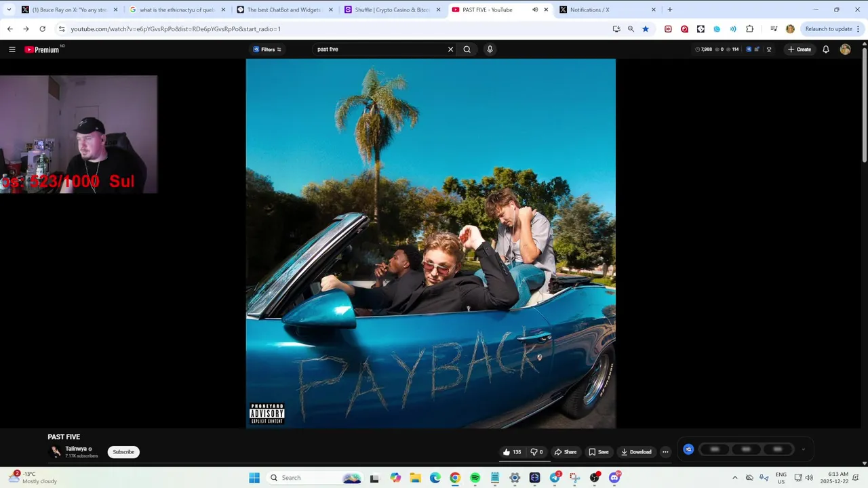868x488 pixels.
Task: Share the PAST FIVE video
Action: (566, 452)
